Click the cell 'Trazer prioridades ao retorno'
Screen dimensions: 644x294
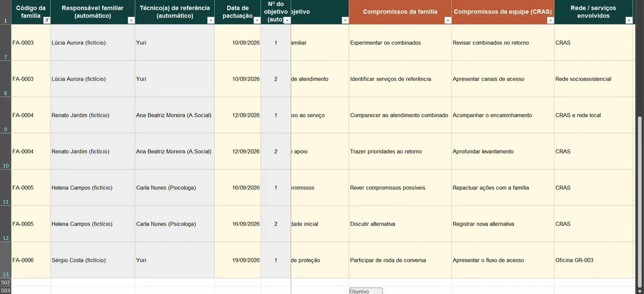pos(400,152)
